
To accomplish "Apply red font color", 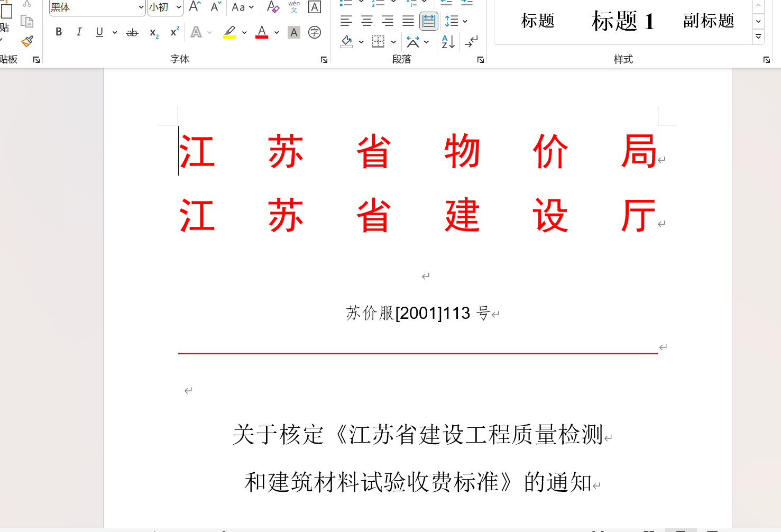I will (262, 32).
